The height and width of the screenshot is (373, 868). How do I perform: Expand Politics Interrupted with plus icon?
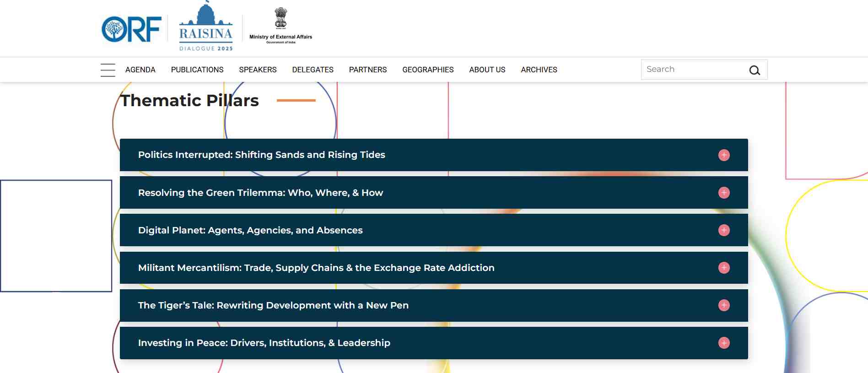(723, 155)
